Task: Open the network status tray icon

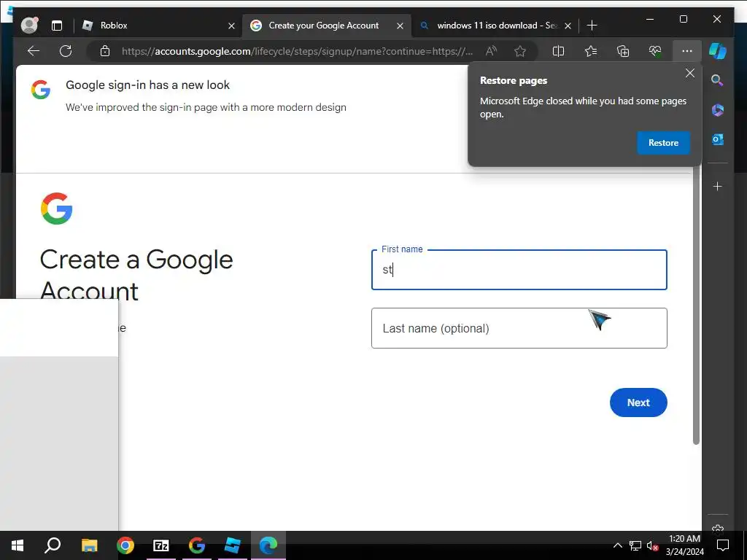Action: coord(635,545)
